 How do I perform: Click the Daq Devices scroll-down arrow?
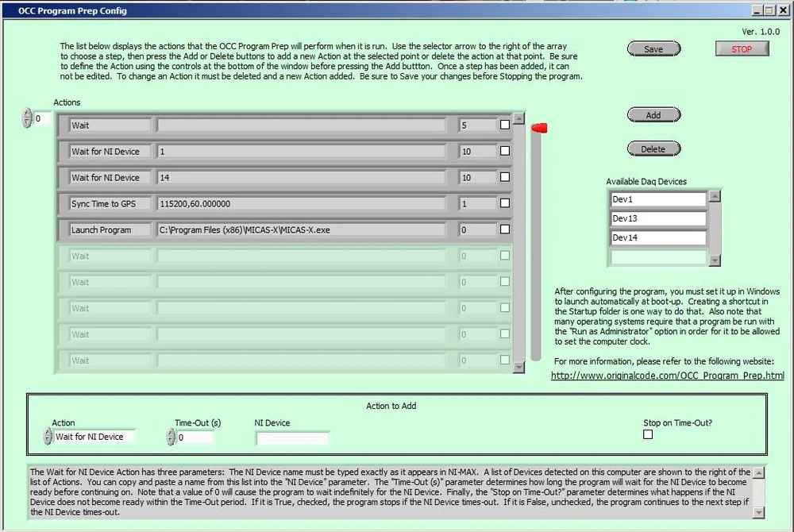[x=715, y=260]
